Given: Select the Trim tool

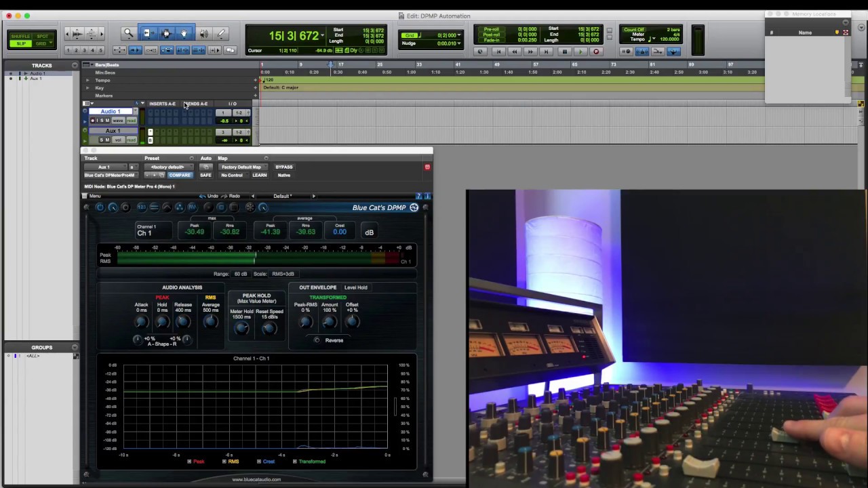Looking at the screenshot, I should pos(148,33).
